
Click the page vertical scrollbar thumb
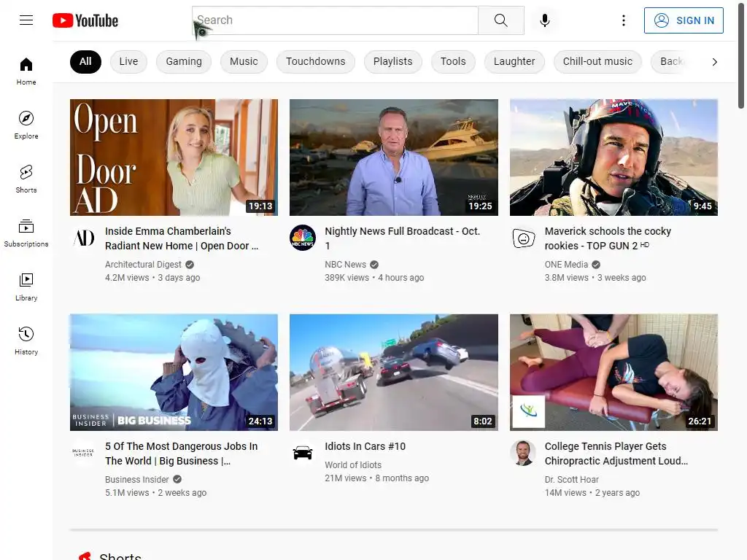741,55
